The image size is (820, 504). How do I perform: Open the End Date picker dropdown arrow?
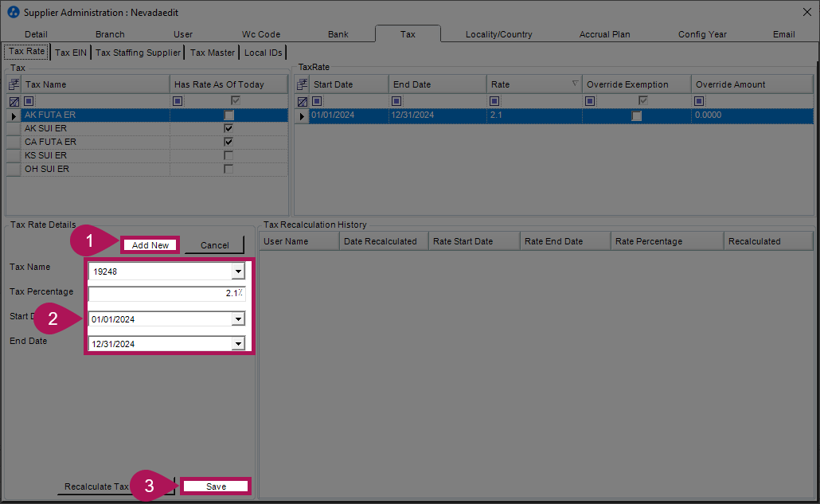click(238, 343)
